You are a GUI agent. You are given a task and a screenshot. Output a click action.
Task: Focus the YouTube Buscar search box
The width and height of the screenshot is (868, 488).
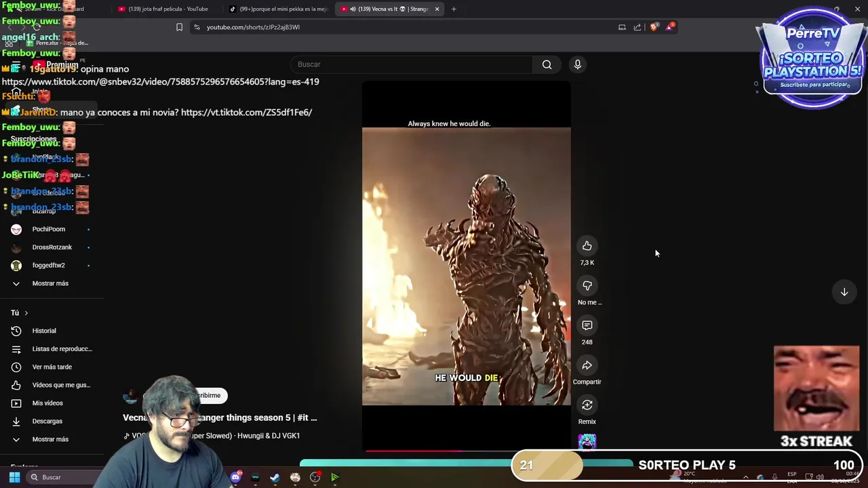[x=412, y=64]
